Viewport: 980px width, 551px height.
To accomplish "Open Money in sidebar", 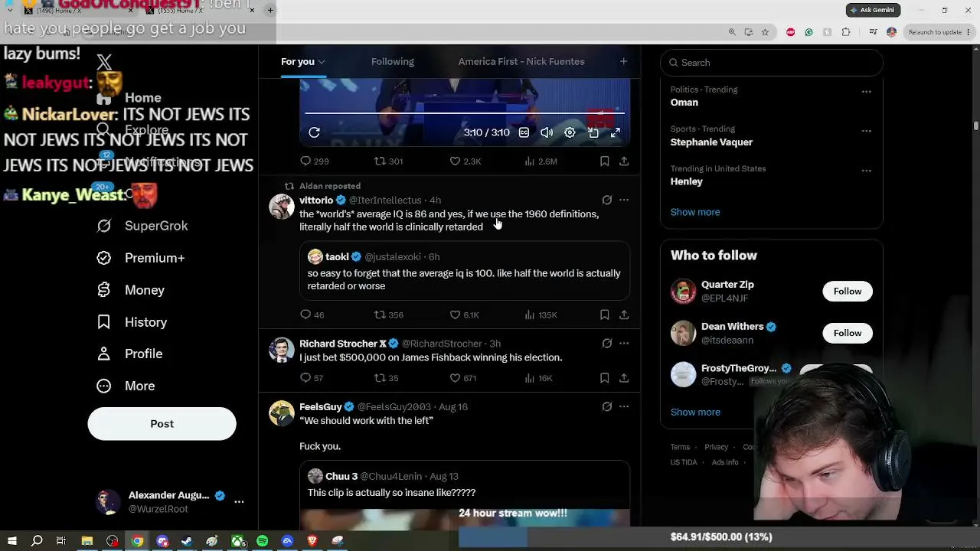I will click(x=131, y=290).
